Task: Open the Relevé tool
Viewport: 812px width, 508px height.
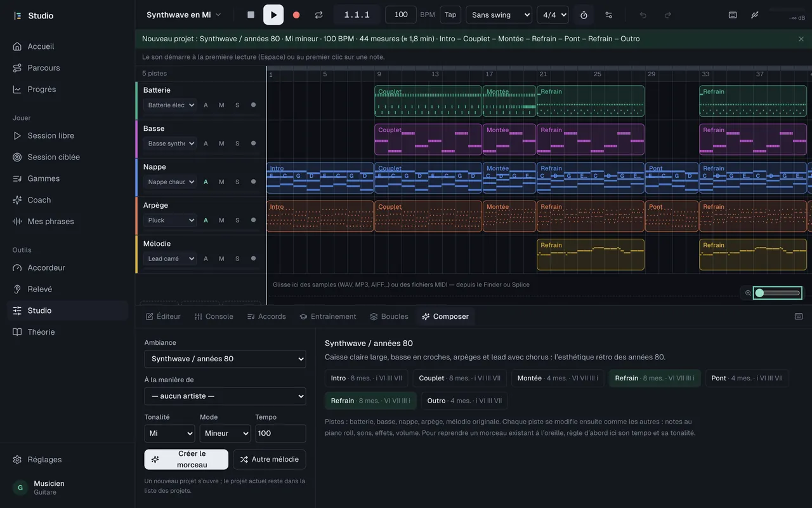Action: coord(67,290)
